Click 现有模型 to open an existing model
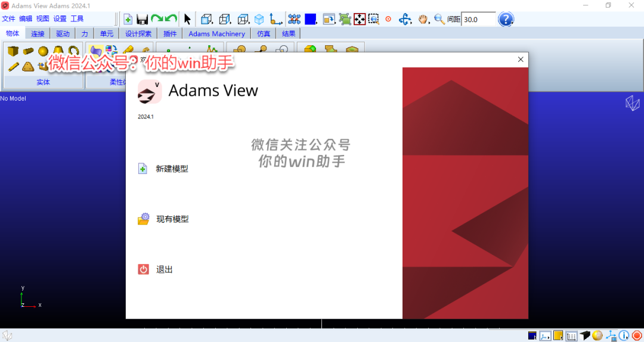Image resolution: width=644 pixels, height=342 pixels. (x=172, y=219)
